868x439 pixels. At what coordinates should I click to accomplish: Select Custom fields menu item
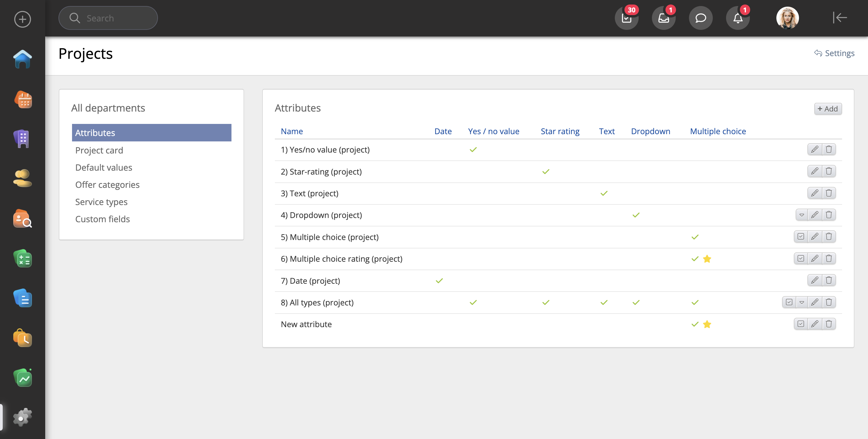102,219
